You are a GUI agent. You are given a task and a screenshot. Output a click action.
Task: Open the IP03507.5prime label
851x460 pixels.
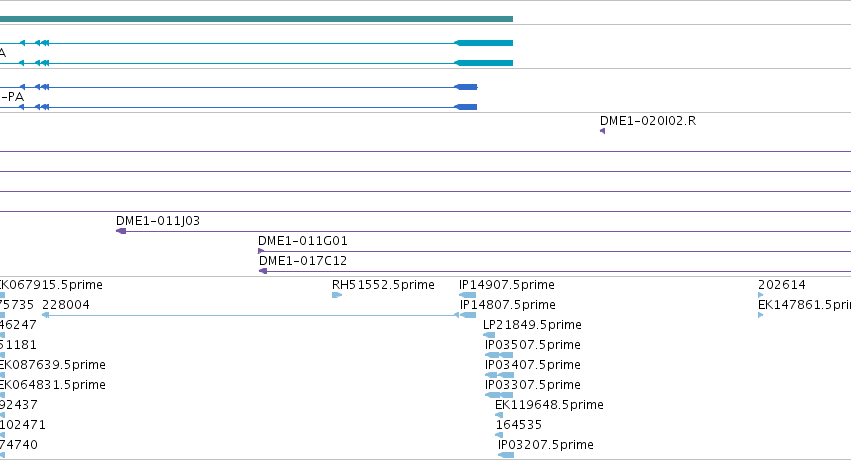(532, 344)
